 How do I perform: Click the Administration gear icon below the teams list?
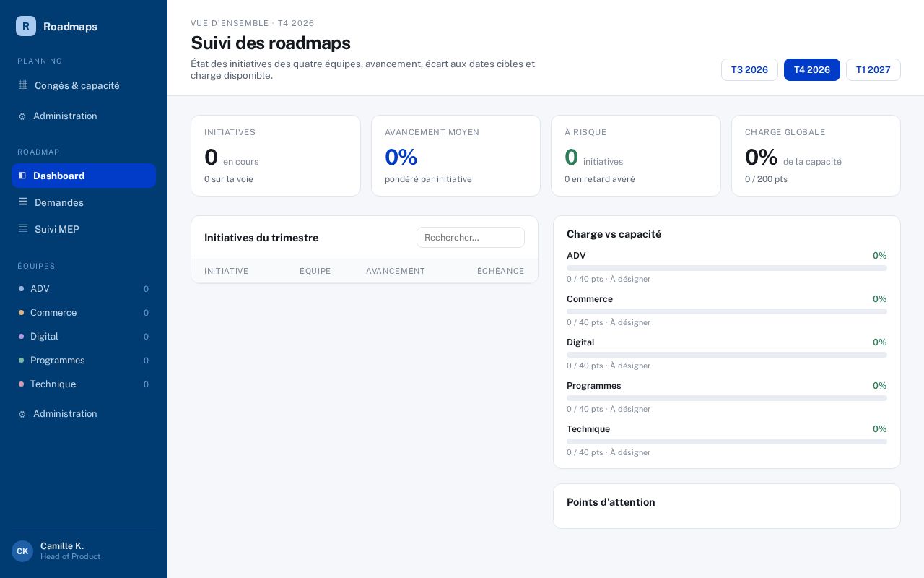pos(22,414)
